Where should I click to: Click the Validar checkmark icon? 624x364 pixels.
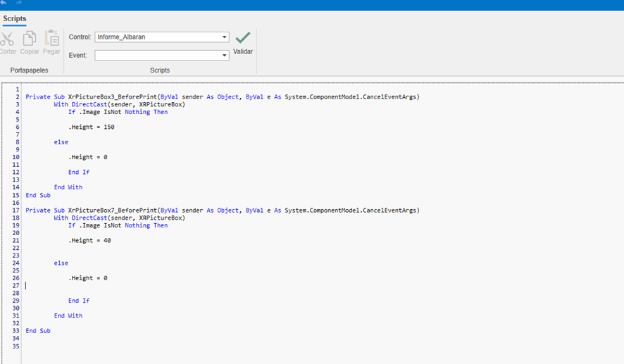pos(243,38)
